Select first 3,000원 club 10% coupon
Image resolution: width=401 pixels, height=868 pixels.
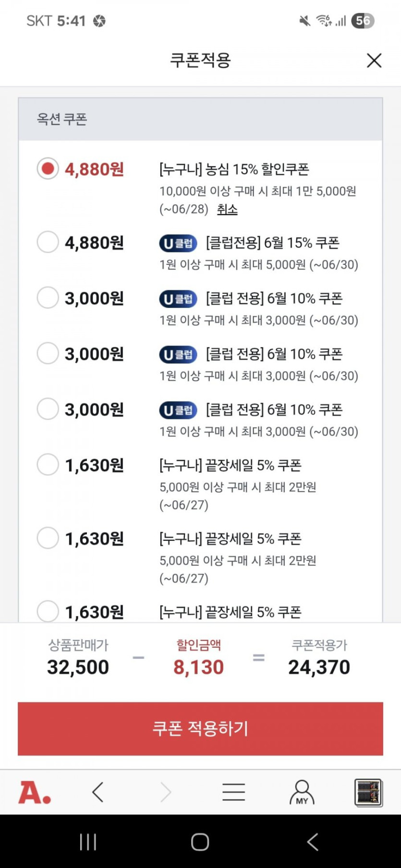[x=48, y=298]
